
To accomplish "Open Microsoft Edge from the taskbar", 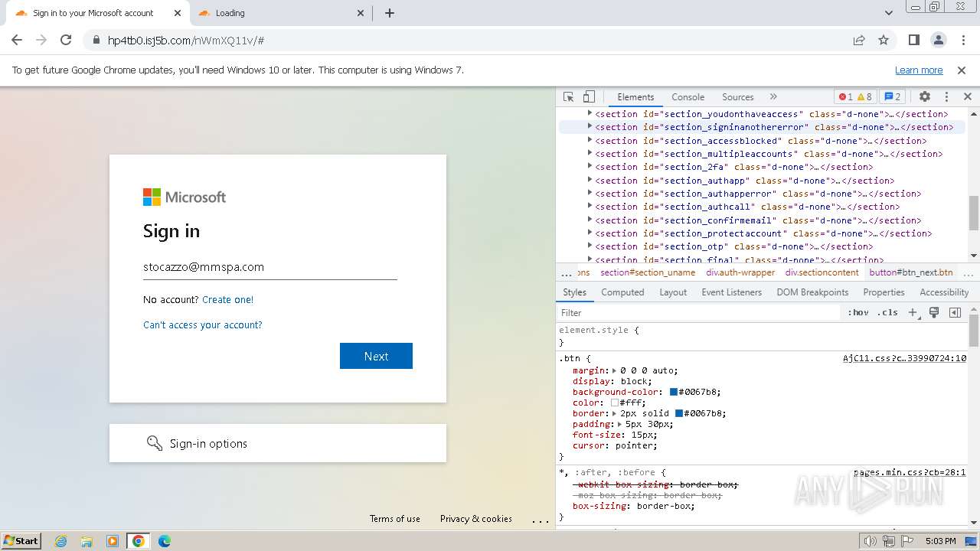I will click(x=165, y=541).
